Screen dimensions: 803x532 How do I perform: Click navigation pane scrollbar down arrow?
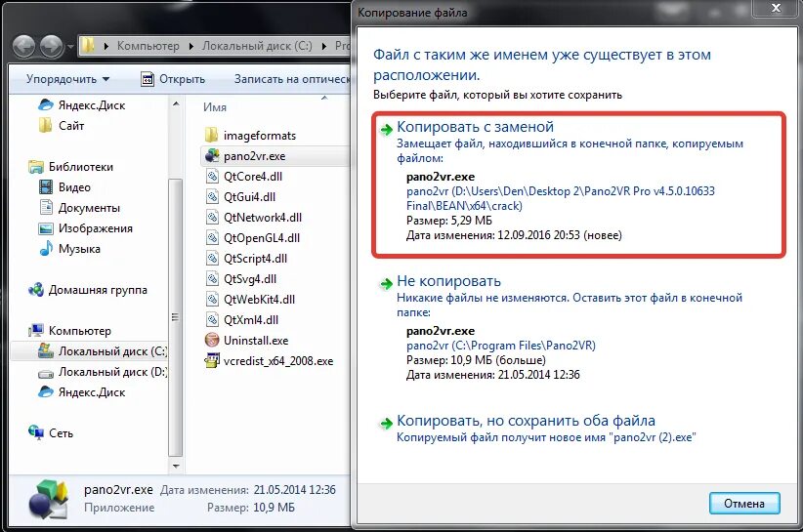[176, 466]
